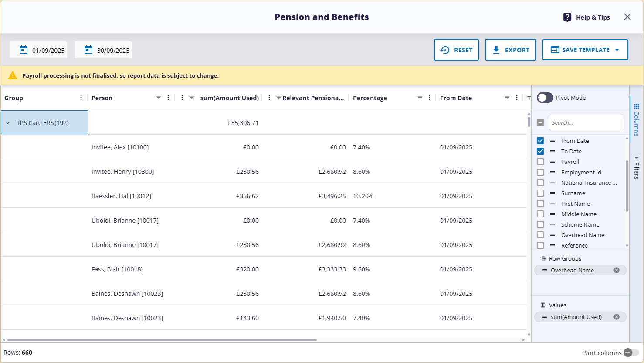The height and width of the screenshot is (363, 644).
Task: Remove Overhead Name from Row Groups
Action: pos(617,270)
